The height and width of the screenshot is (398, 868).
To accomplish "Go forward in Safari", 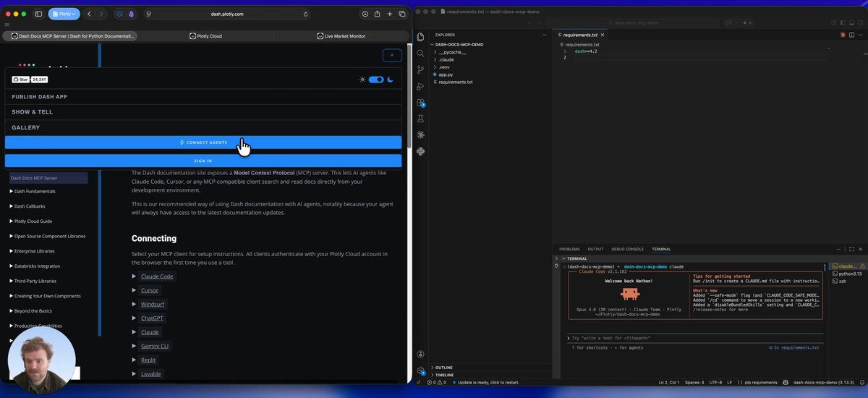I will pos(101,14).
